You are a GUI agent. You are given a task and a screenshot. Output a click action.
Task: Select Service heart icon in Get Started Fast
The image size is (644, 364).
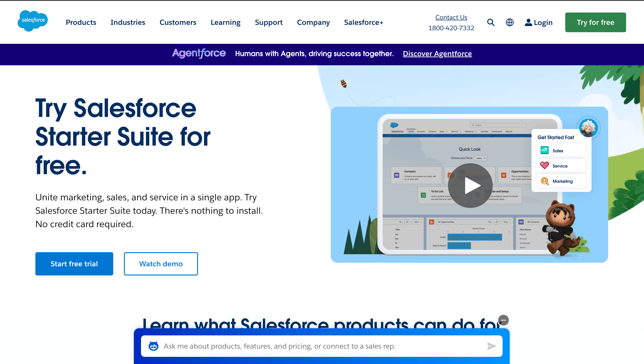click(x=545, y=165)
